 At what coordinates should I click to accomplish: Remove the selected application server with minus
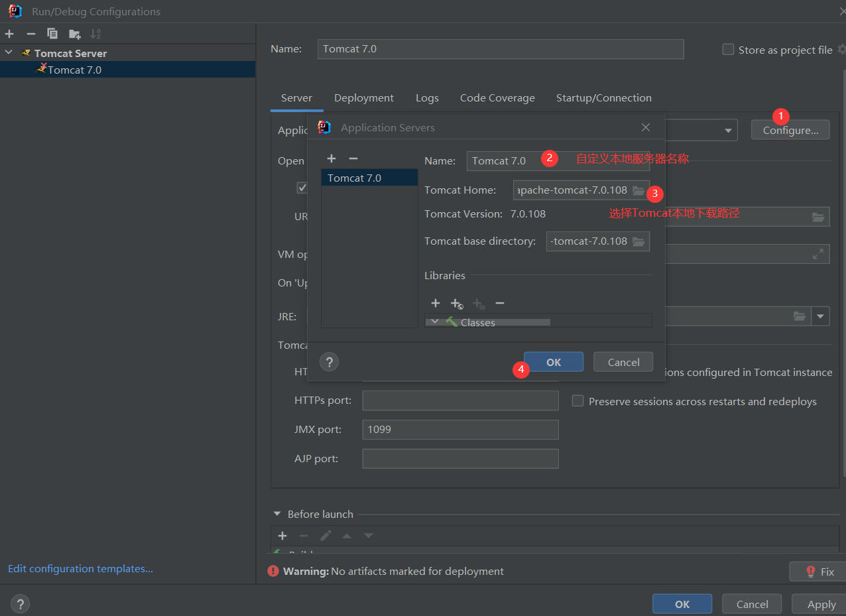[x=353, y=158]
